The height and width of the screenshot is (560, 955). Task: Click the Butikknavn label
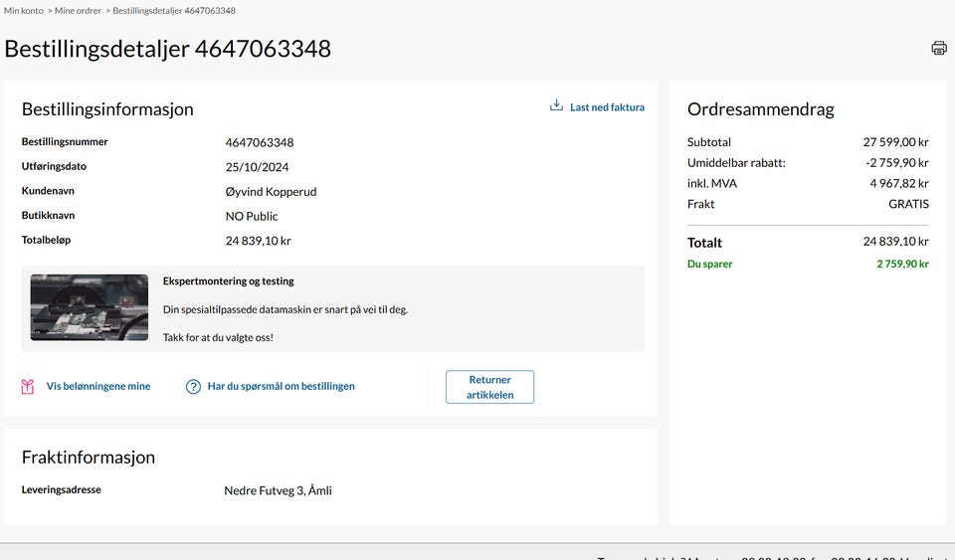tap(48, 215)
